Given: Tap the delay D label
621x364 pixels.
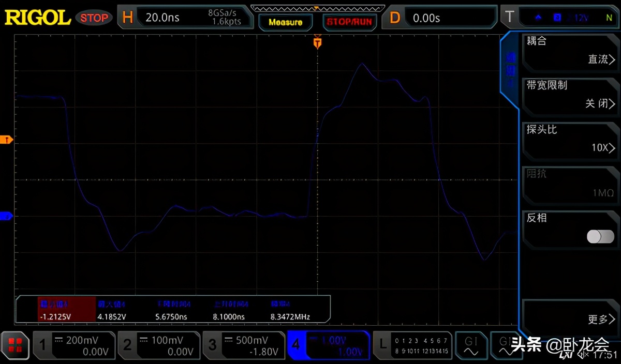Looking at the screenshot, I should coord(394,18).
